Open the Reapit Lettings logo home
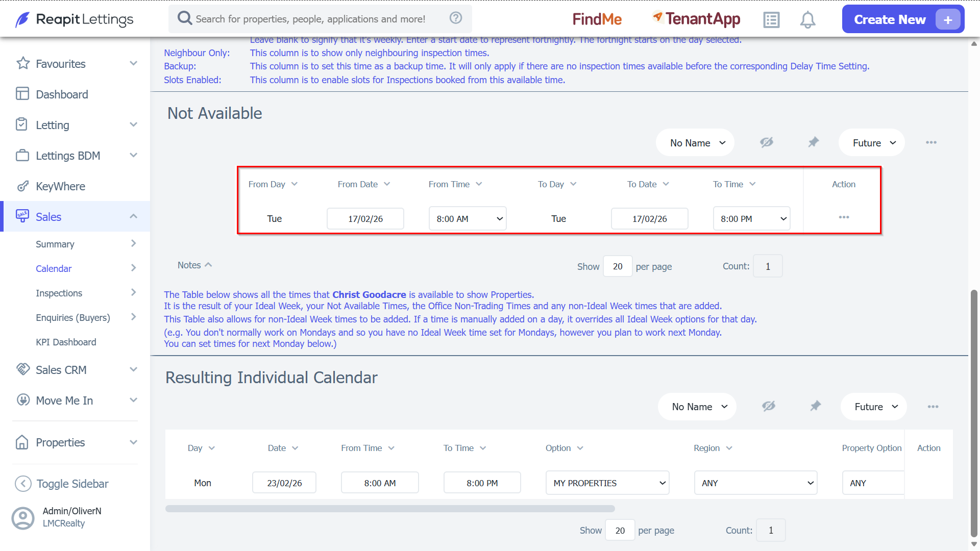Image resolution: width=980 pixels, height=551 pixels. click(75, 19)
